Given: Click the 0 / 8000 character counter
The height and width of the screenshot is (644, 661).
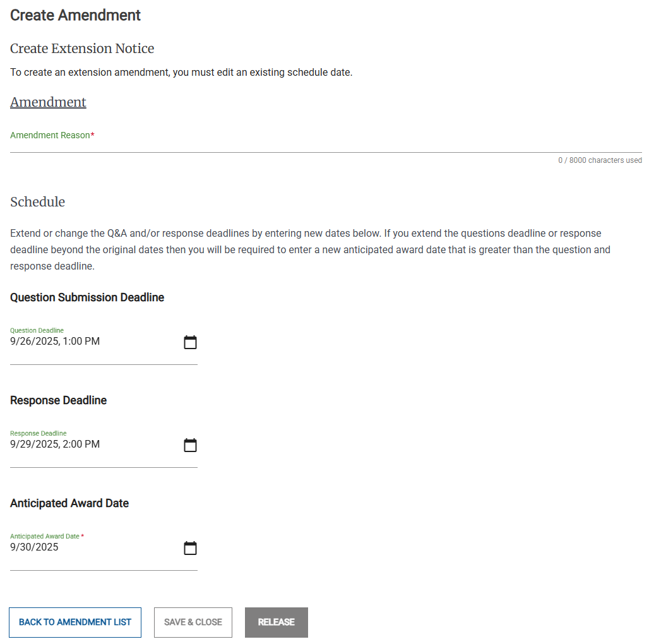Looking at the screenshot, I should click(600, 160).
